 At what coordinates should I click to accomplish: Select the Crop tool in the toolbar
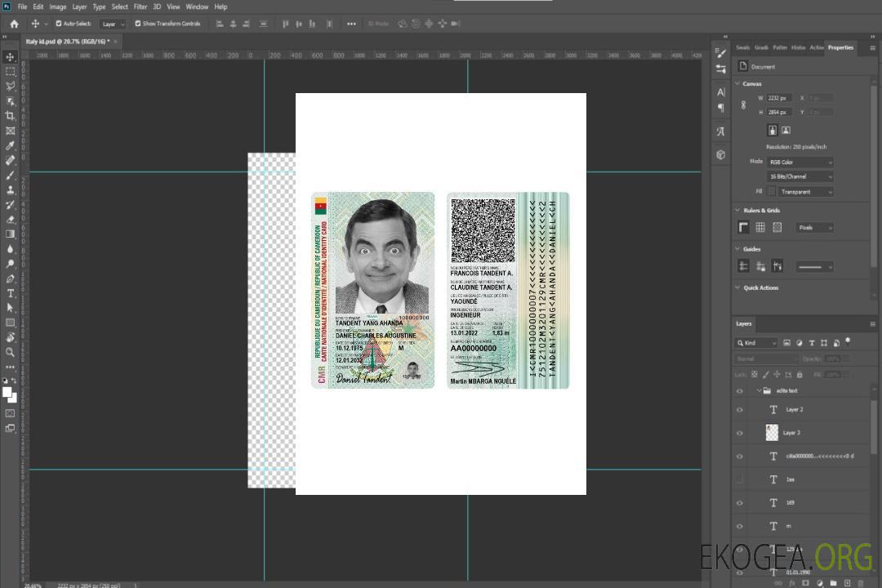pos(11,115)
